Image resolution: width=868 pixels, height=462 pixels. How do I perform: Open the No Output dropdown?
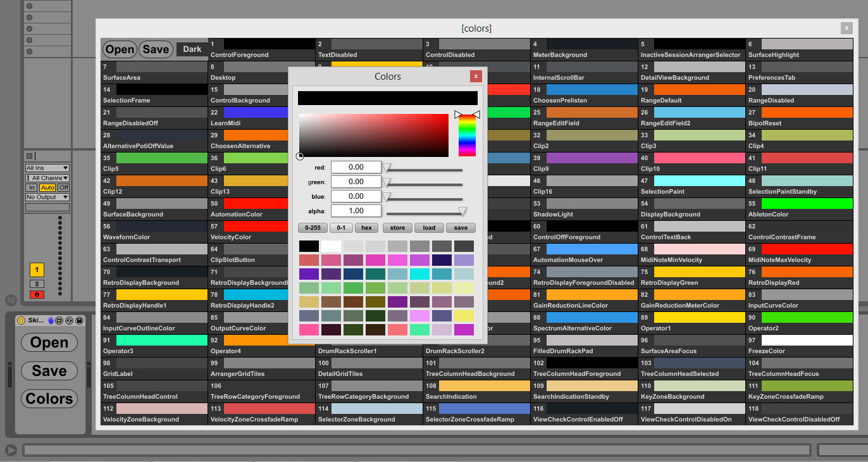click(47, 197)
